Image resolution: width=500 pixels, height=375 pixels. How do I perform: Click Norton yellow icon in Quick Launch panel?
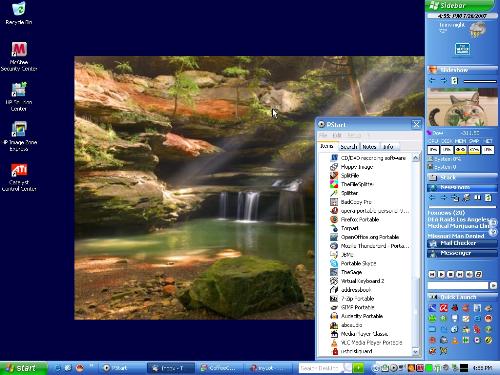(488, 340)
